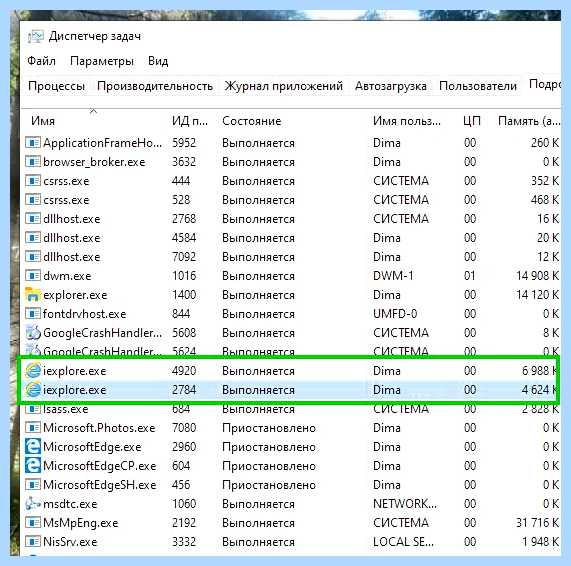Screen dimensions: 571x566
Task: Select the msdtc.exe process name
Action: point(70,504)
